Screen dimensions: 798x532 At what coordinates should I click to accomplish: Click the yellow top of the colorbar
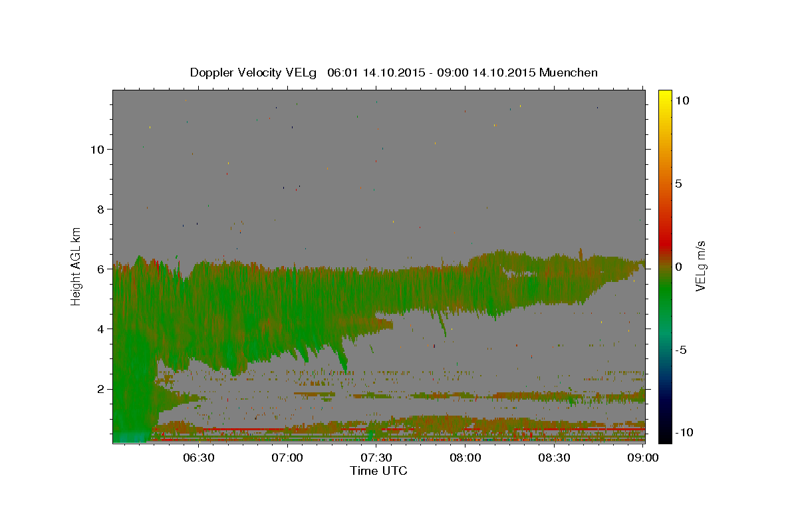click(665, 94)
